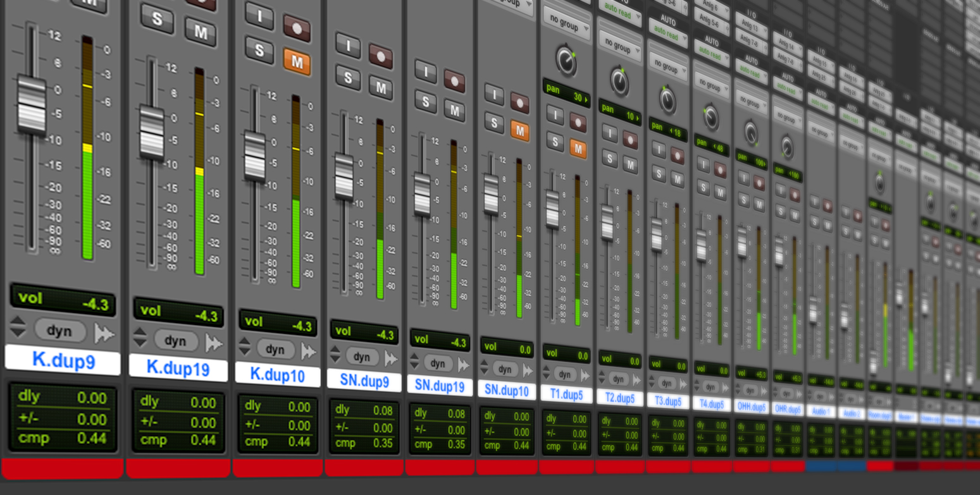This screenshot has height=495, width=980.
Task: Click the dyn button on SN.dup9
Action: tap(362, 357)
